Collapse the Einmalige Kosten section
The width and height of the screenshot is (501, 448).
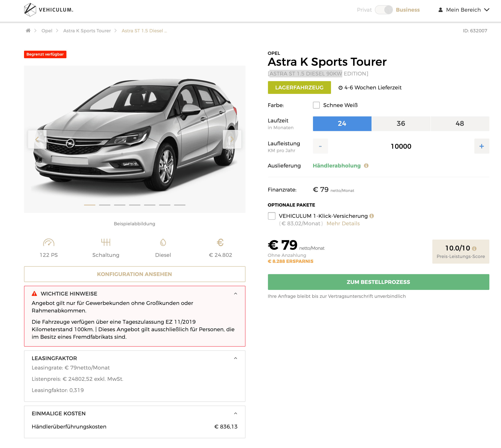[236, 413]
